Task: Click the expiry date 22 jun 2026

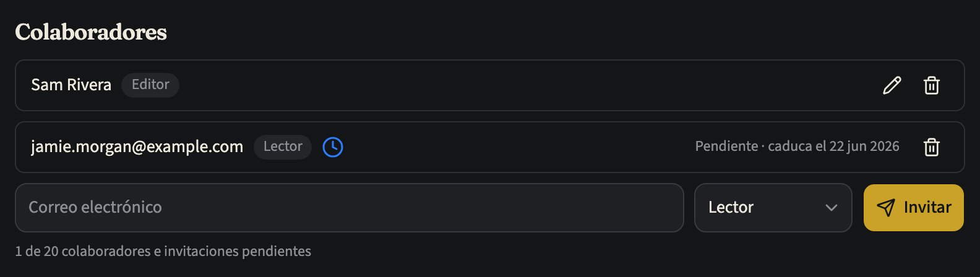Action: click(864, 146)
